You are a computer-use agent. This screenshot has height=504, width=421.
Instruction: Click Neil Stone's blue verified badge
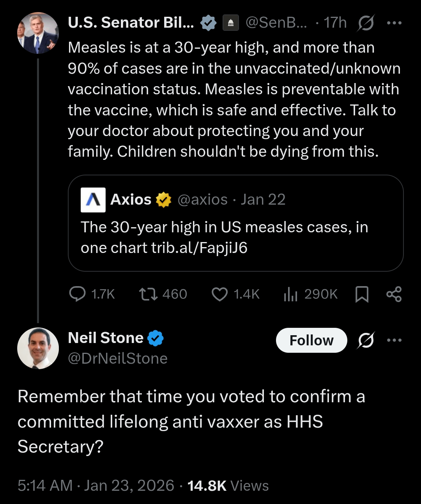pyautogui.click(x=156, y=338)
